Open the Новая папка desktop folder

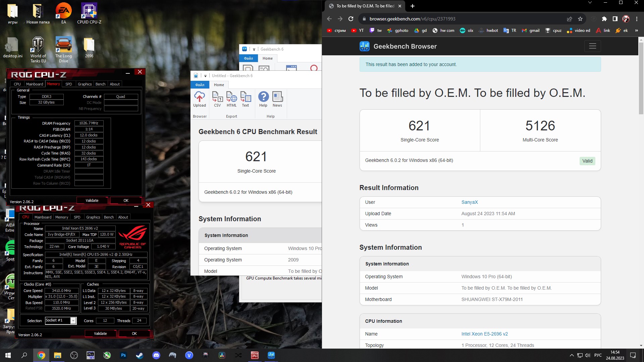pos(38,14)
